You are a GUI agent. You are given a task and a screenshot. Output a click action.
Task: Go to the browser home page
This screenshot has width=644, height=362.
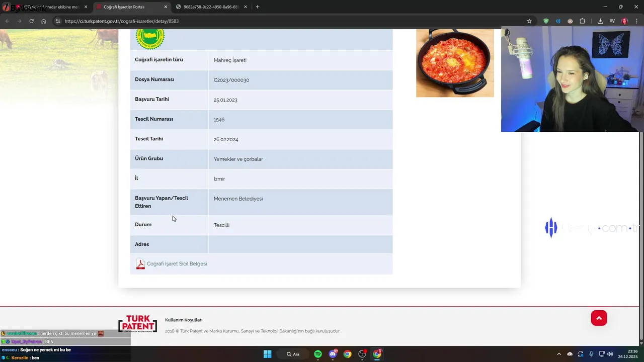click(43, 21)
